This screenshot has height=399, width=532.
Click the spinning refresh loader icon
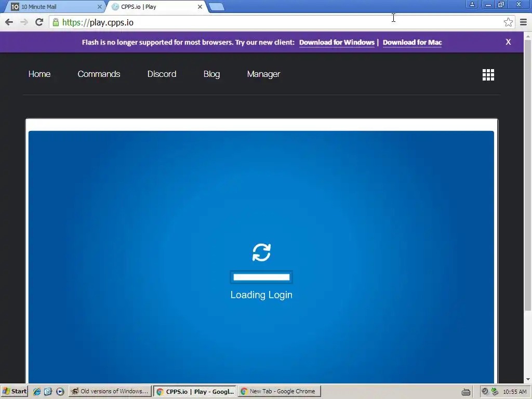(x=262, y=252)
